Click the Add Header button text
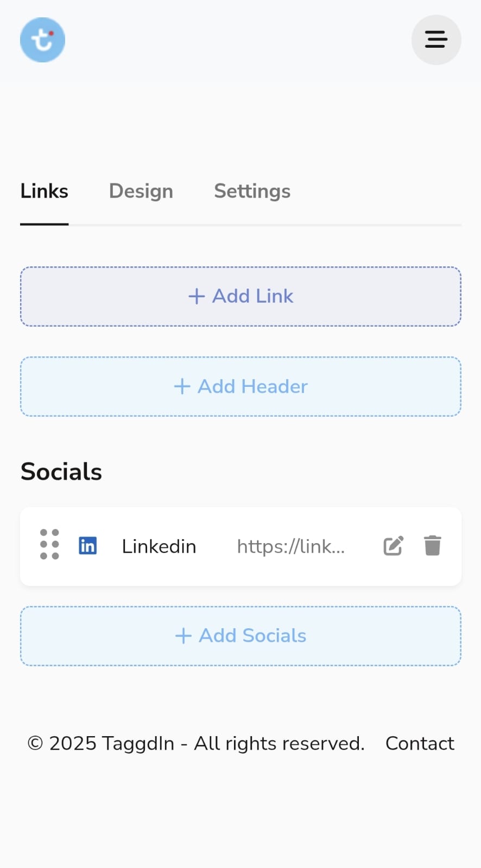481x868 pixels. point(252,387)
